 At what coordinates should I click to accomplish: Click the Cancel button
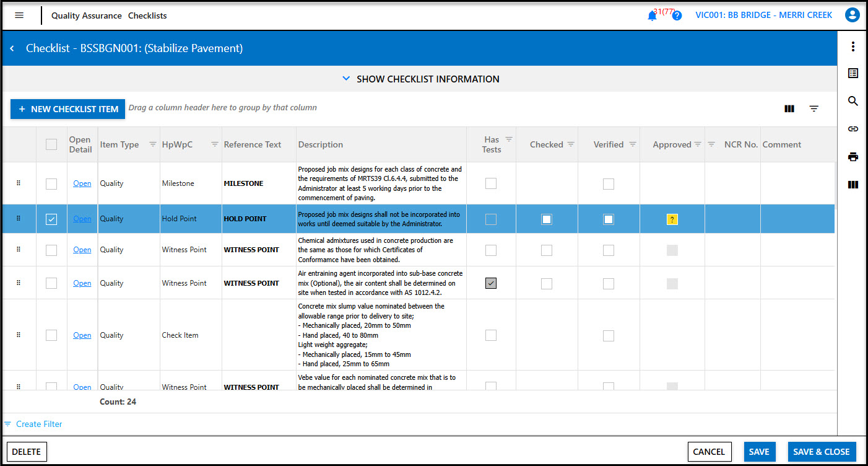pyautogui.click(x=710, y=452)
